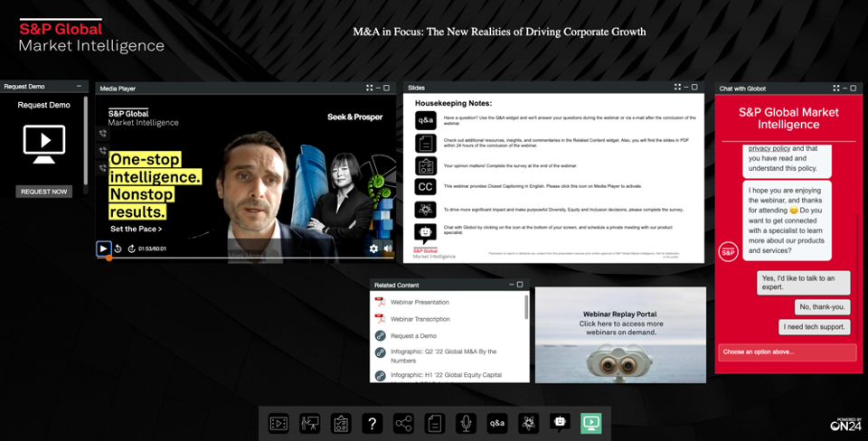
Task: Open media player settings gear
Action: 373,249
